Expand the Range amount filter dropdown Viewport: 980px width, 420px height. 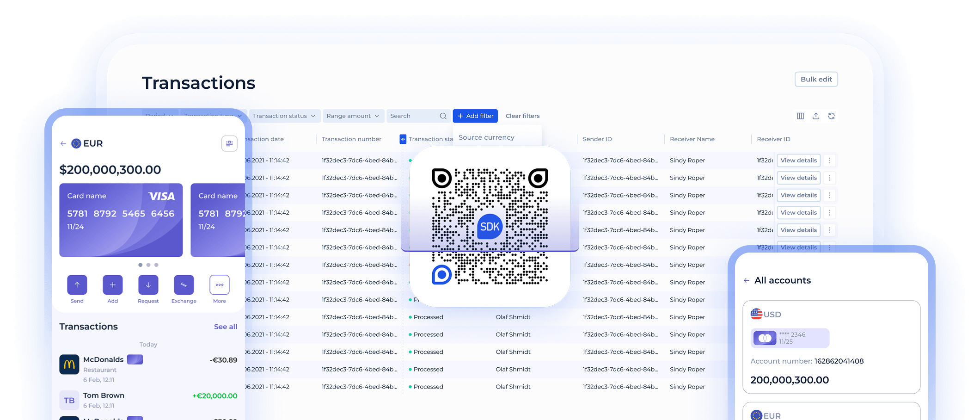click(353, 116)
